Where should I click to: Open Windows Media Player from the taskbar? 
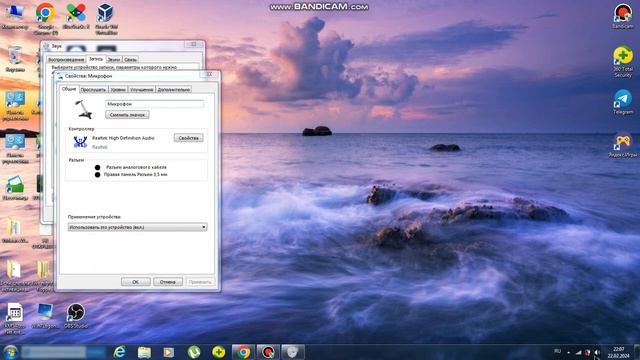pyautogui.click(x=169, y=352)
